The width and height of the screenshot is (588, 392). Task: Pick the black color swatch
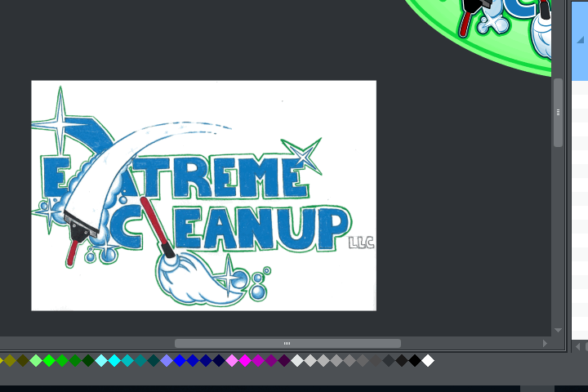(x=415, y=361)
